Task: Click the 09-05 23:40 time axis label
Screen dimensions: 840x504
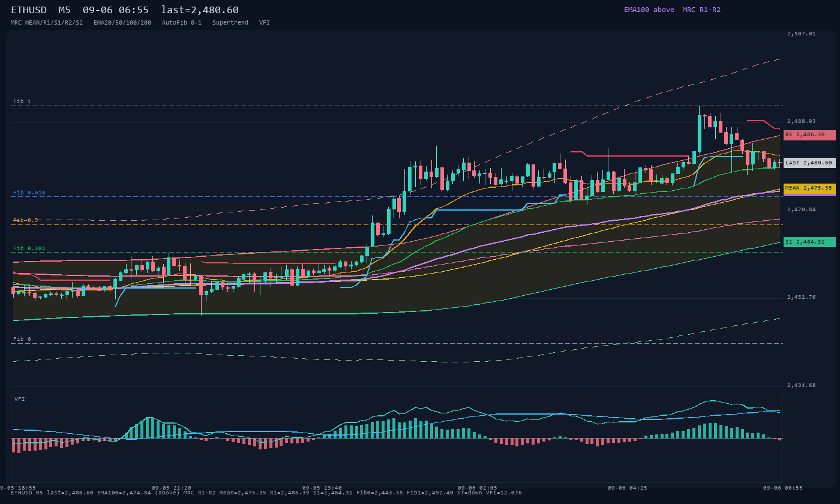Action: tap(322, 488)
